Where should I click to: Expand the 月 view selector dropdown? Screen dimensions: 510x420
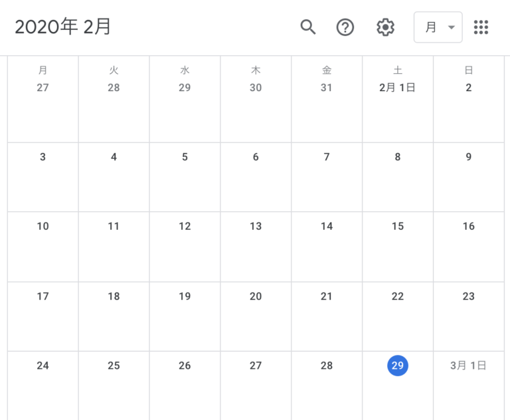438,27
